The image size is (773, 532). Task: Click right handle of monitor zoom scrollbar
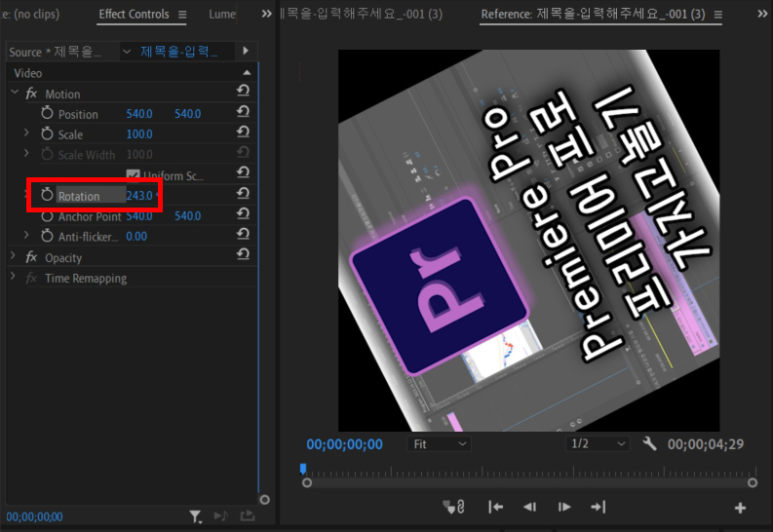click(x=753, y=482)
